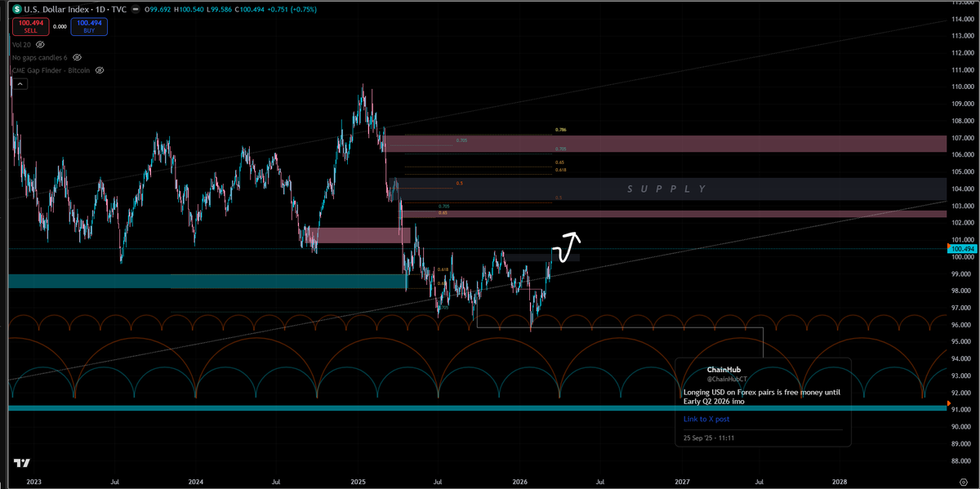Viewport: 980px width, 489px height.
Task: Click the 107.000 price axis label
Action: [964, 138]
